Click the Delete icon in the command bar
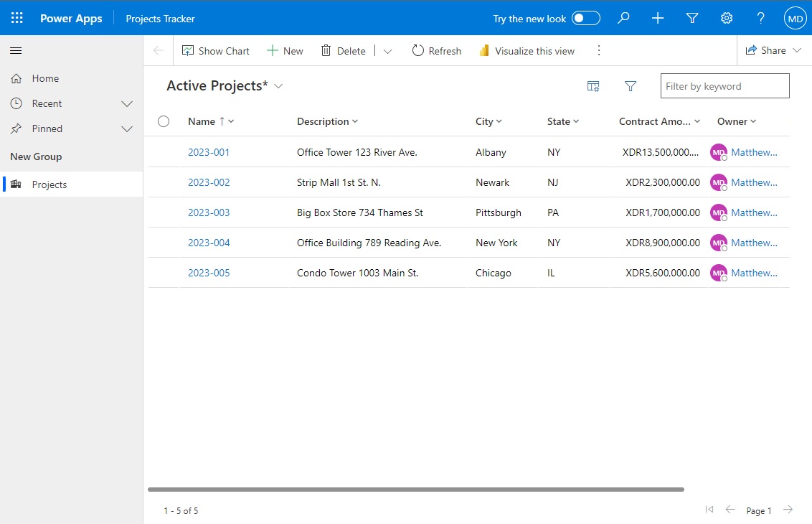Viewport: 812px width, 524px height. pos(343,50)
